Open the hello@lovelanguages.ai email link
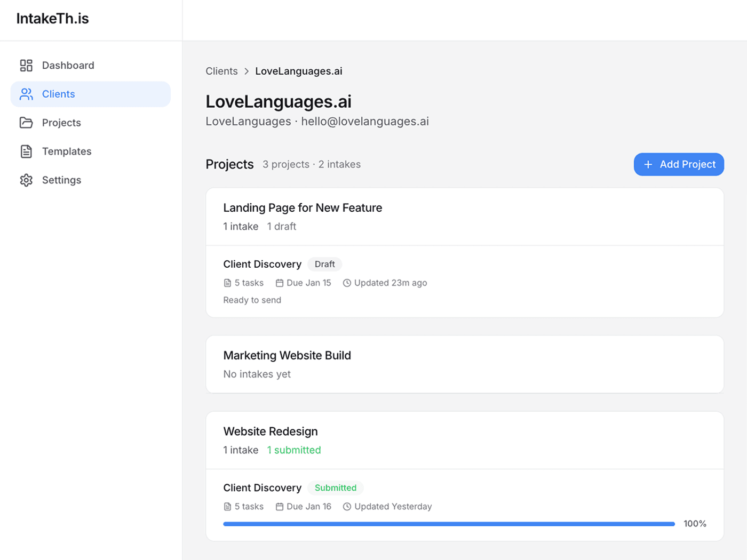Screen dimensions: 747x560 point(365,121)
